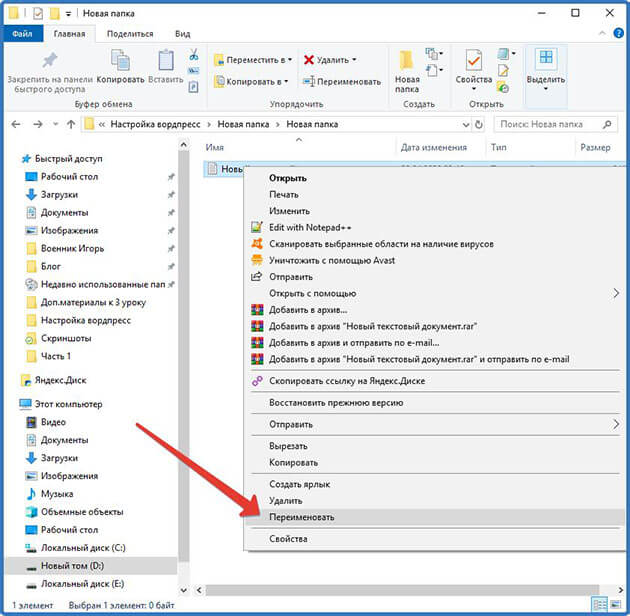630x616 pixels.
Task: Open Переместить в dropdown
Action: tap(253, 60)
